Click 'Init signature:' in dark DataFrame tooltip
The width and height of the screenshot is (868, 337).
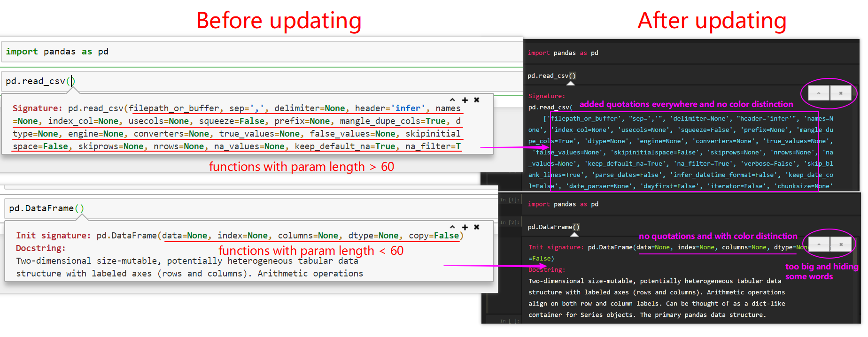pyautogui.click(x=556, y=247)
